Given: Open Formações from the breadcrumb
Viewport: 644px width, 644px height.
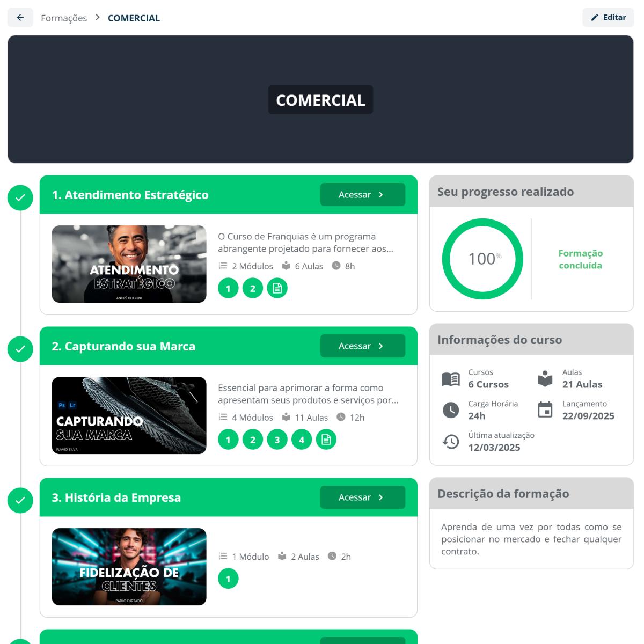Looking at the screenshot, I should [64, 18].
